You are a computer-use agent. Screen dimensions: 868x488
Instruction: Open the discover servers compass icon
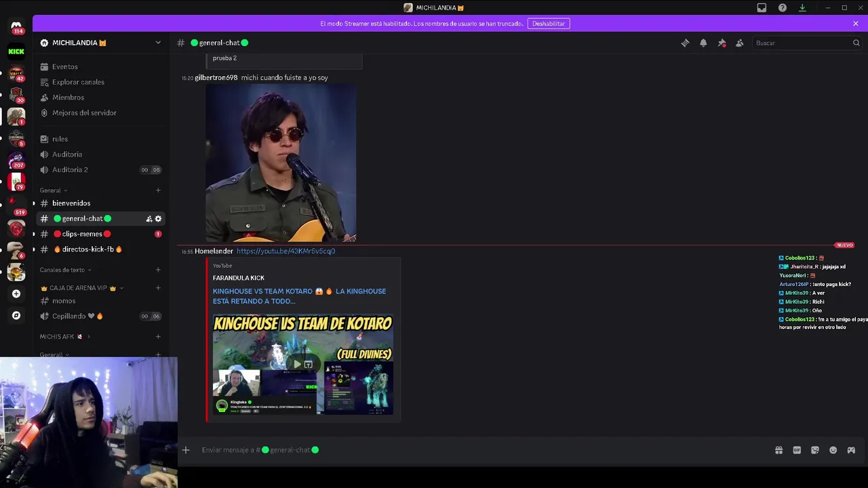pos(16,315)
